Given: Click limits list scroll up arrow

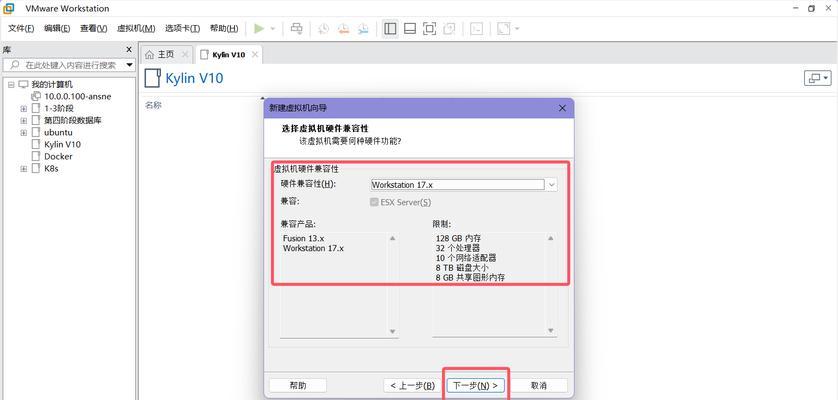Looking at the screenshot, I should [x=551, y=239].
